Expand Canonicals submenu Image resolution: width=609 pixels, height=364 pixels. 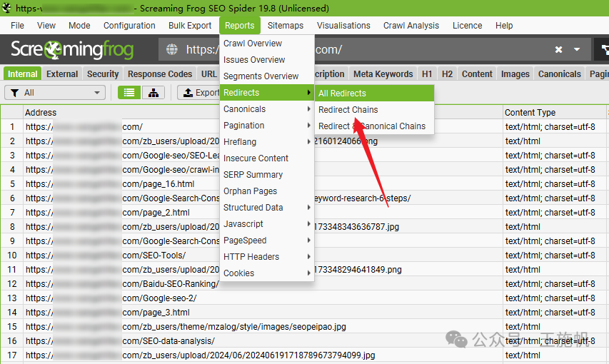[x=267, y=108]
